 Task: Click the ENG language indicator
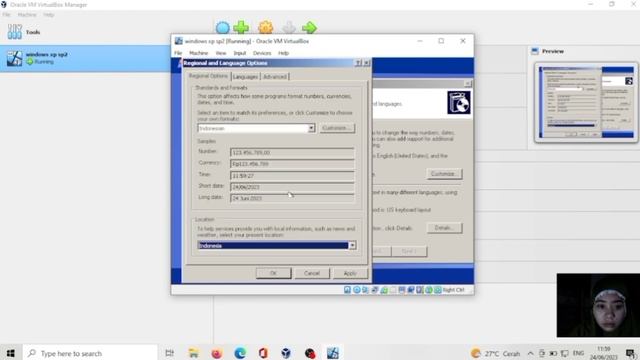click(578, 353)
